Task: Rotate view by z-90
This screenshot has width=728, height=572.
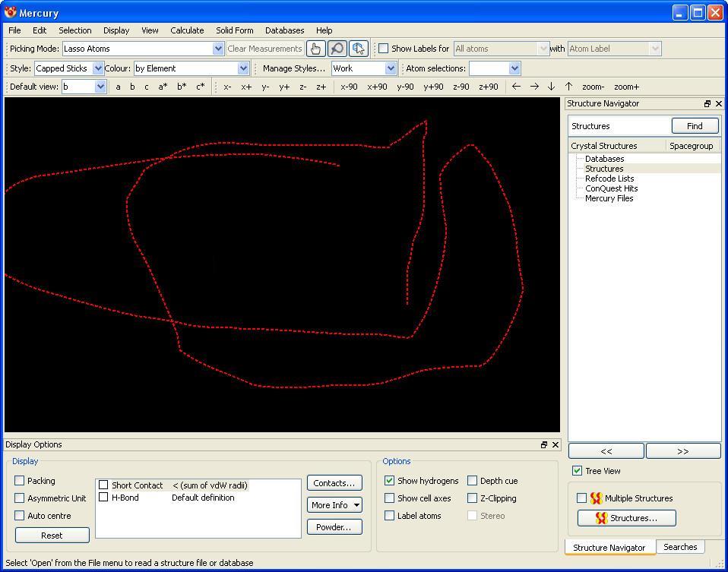Action: click(x=461, y=87)
